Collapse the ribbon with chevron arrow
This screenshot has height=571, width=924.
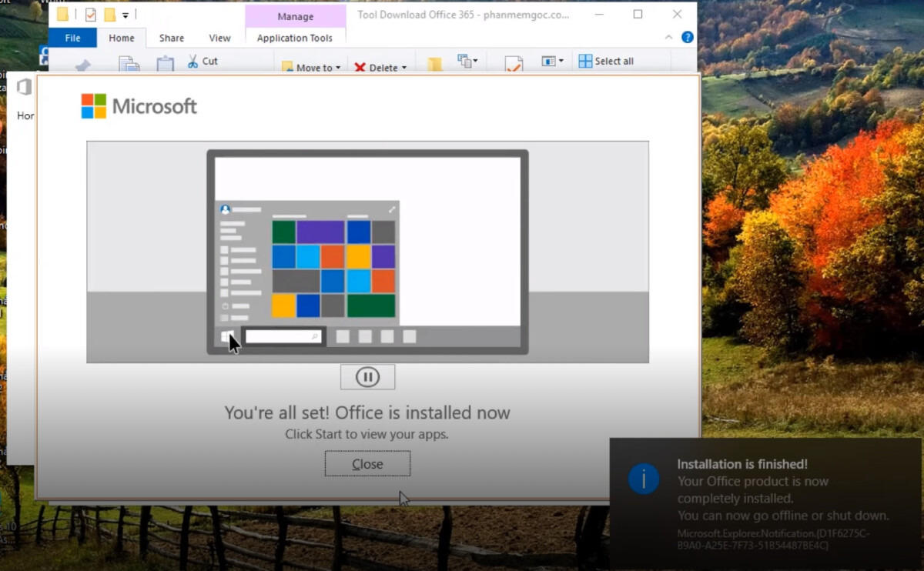[x=668, y=37]
